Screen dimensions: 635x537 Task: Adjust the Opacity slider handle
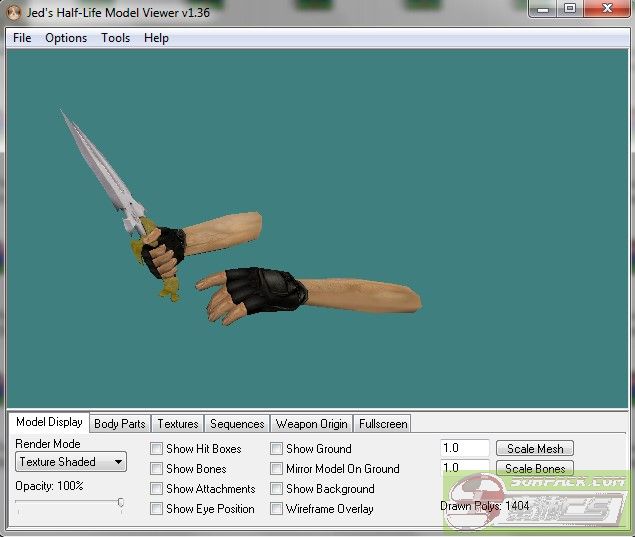click(120, 503)
